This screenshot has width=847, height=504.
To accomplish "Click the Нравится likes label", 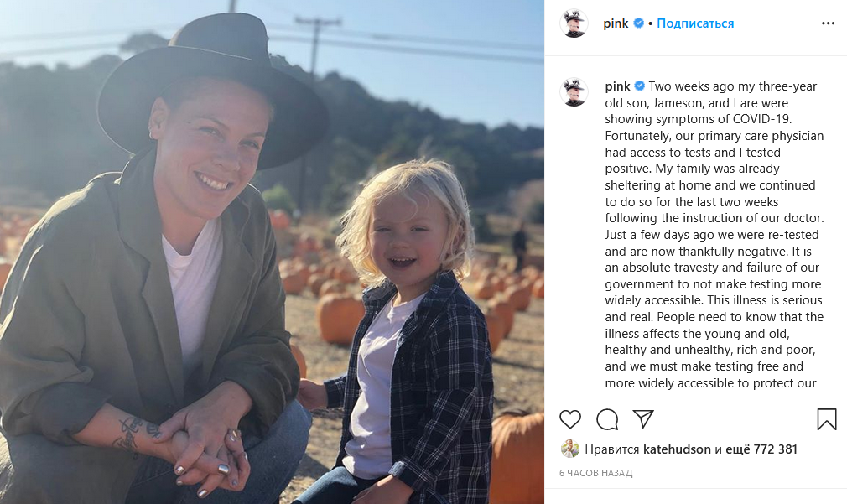I will tap(612, 449).
